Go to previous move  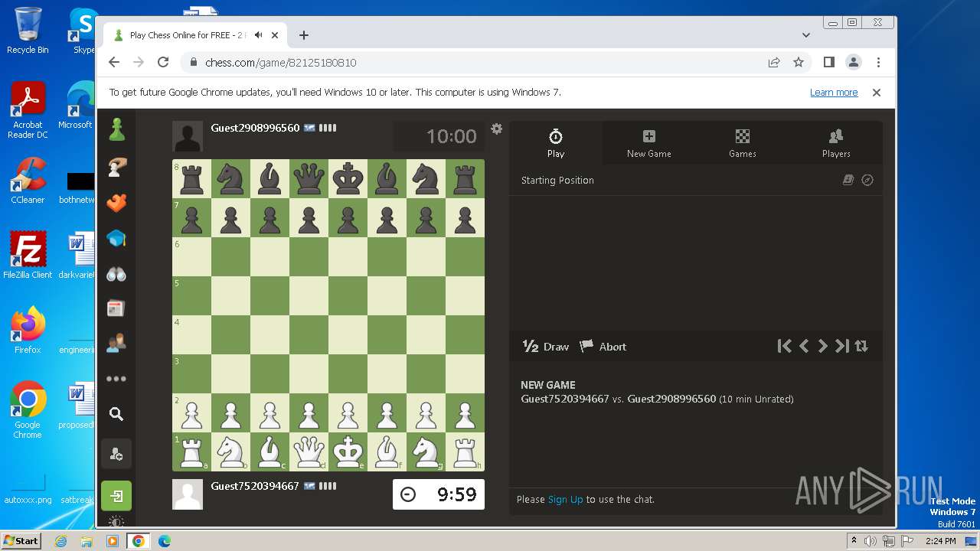(x=804, y=346)
